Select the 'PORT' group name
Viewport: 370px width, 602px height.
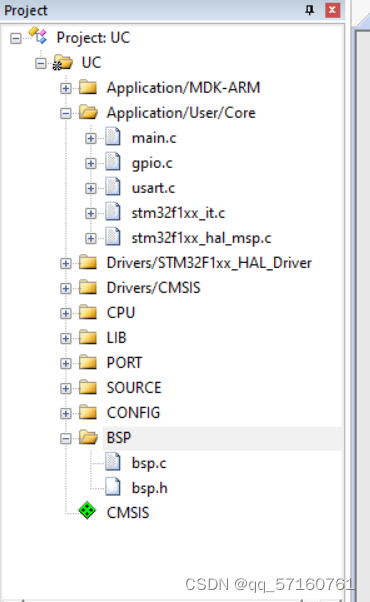(x=124, y=363)
